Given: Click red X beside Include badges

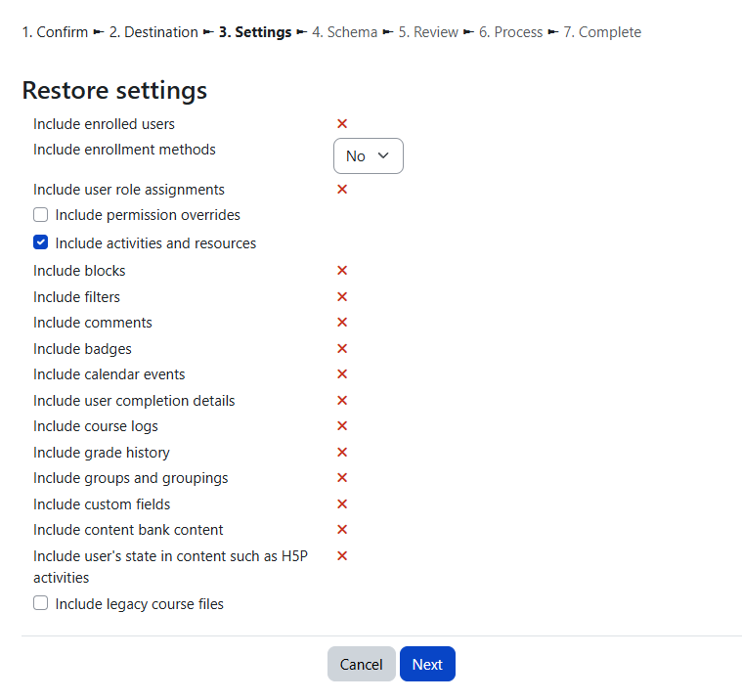Looking at the screenshot, I should (x=342, y=349).
